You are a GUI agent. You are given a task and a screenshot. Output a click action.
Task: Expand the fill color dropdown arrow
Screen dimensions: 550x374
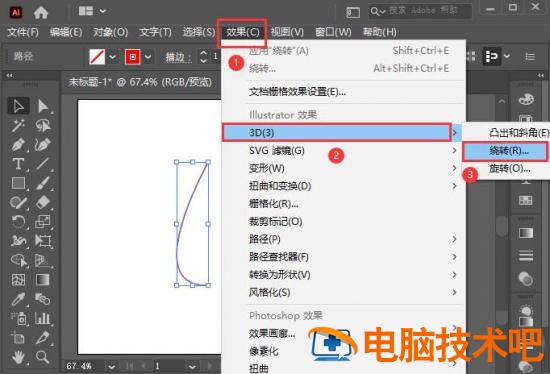tap(113, 56)
